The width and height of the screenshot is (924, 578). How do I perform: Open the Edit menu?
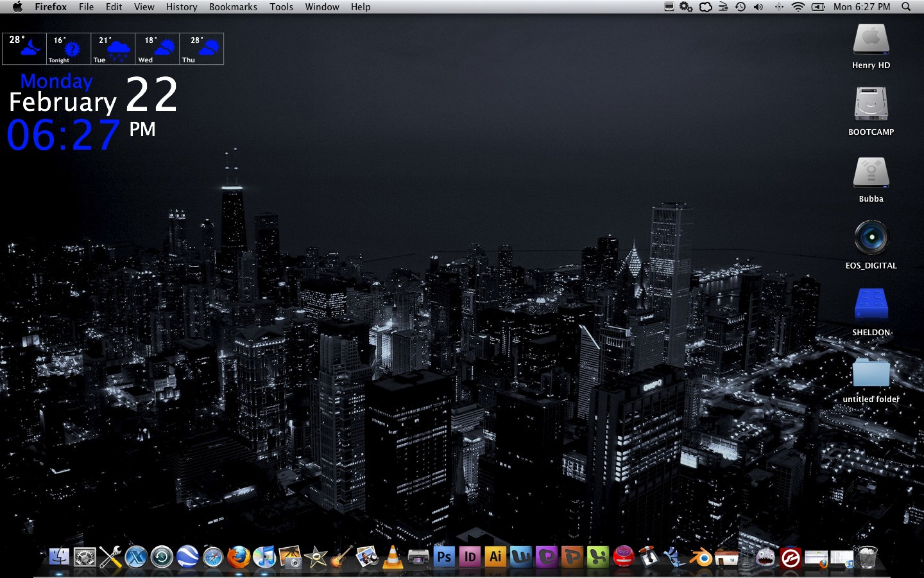(114, 6)
